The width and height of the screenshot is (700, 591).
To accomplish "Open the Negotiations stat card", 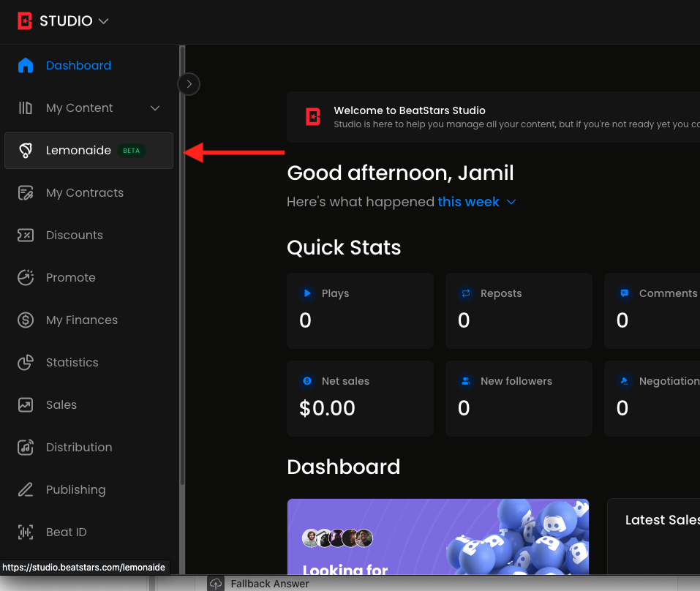I will [652, 399].
